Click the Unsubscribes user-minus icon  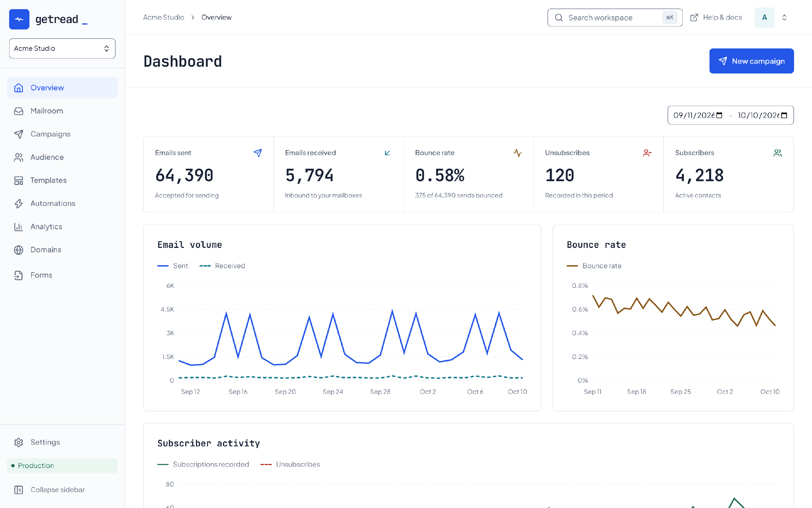click(x=647, y=153)
